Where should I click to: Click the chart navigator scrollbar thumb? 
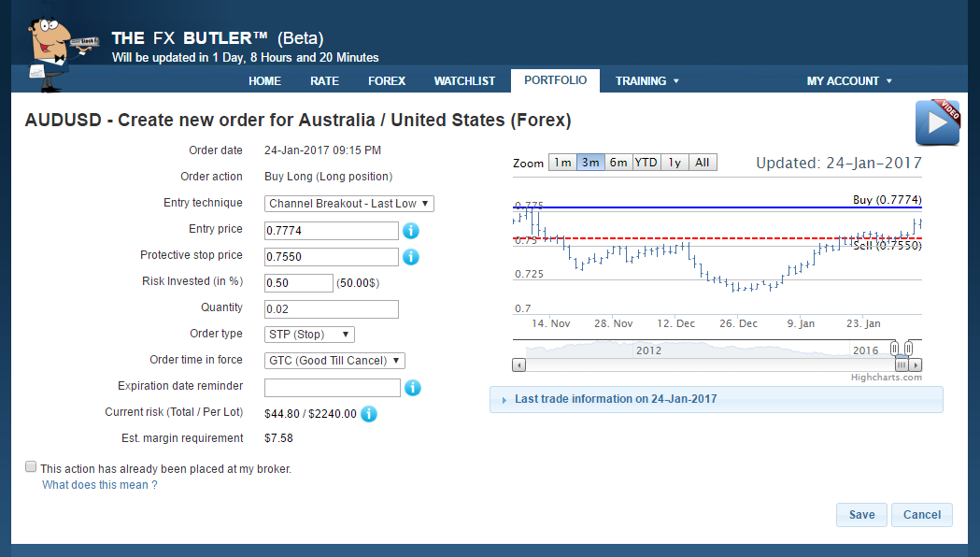pyautogui.click(x=902, y=365)
